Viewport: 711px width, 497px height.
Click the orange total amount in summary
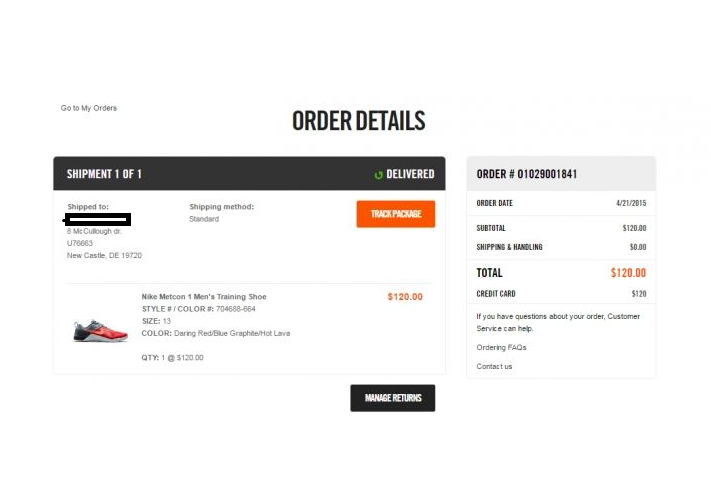[628, 272]
